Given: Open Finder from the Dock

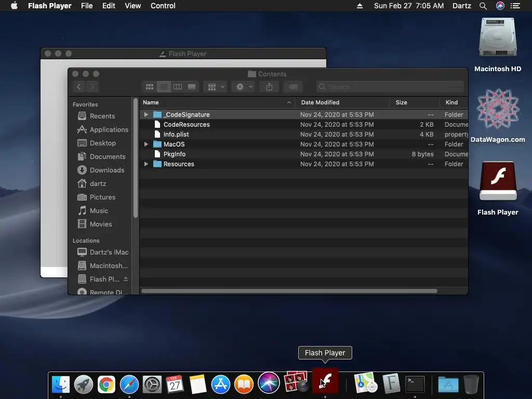Looking at the screenshot, I should tap(61, 384).
